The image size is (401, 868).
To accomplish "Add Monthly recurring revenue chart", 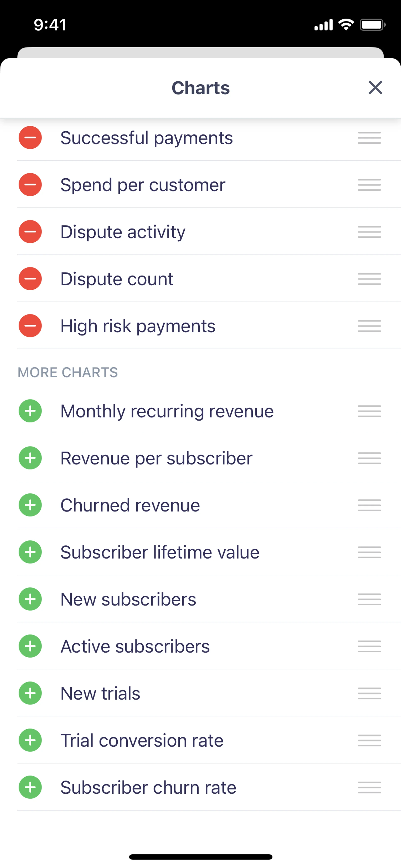I will 30,411.
